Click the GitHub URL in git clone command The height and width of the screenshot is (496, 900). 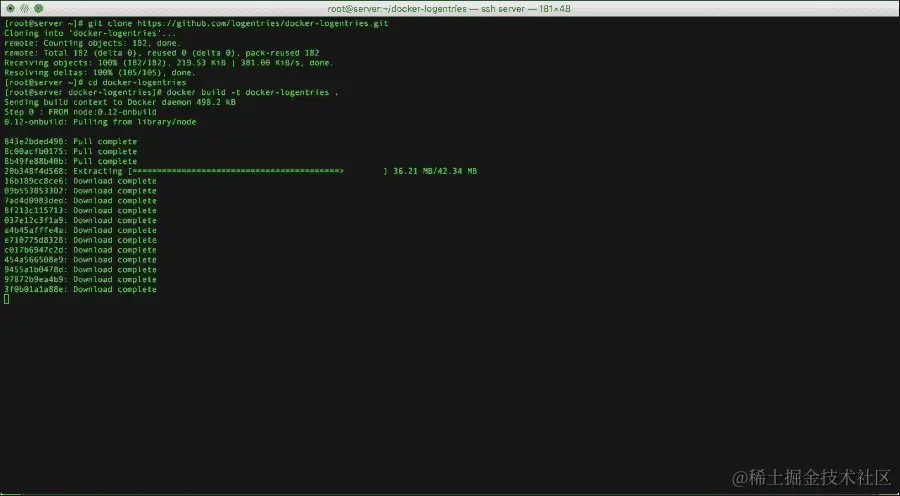(x=262, y=24)
